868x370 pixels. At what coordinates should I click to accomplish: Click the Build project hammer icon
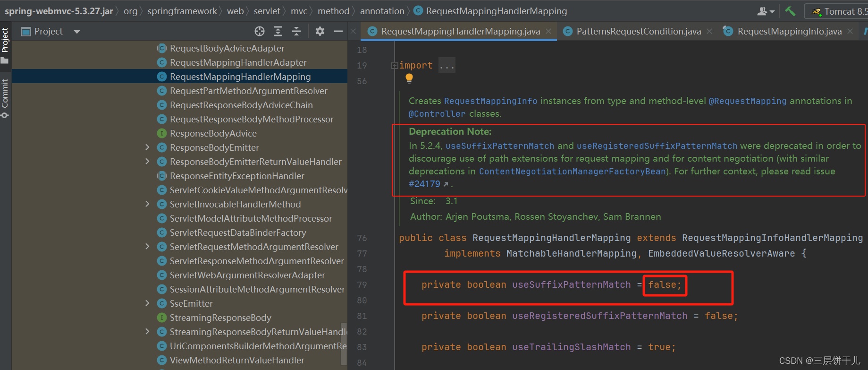pyautogui.click(x=790, y=11)
